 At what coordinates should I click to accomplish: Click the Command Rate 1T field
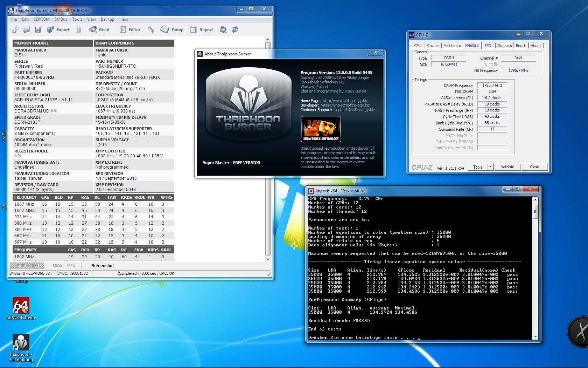[492, 129]
